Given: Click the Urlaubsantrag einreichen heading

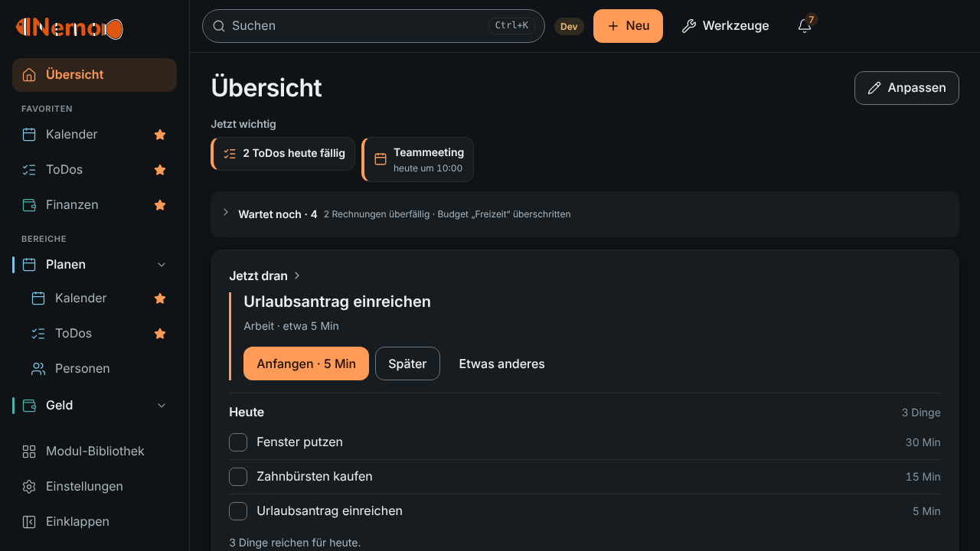Looking at the screenshot, I should coord(337,302).
